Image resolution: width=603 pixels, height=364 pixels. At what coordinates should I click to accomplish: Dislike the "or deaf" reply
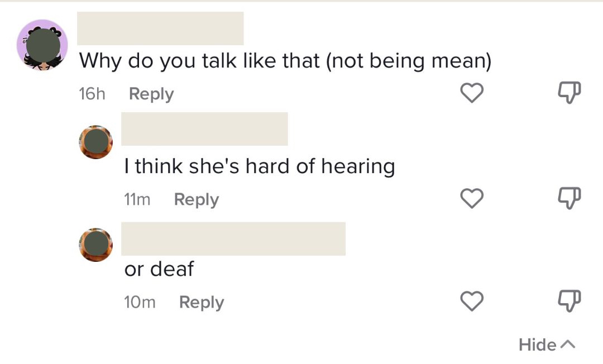coord(569,301)
